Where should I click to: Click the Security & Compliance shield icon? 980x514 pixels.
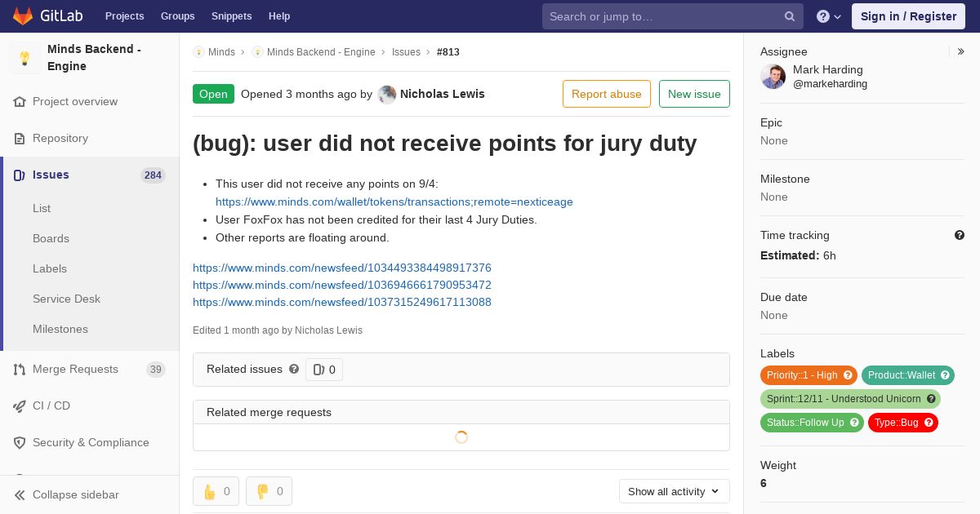pyautogui.click(x=20, y=443)
